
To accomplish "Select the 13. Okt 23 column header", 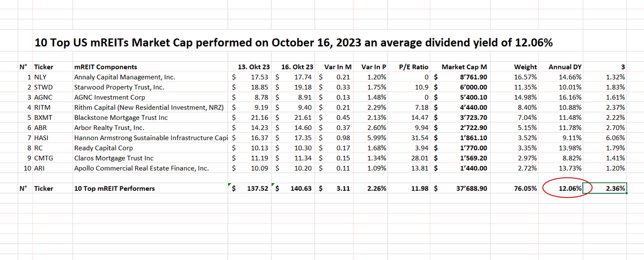I will [x=253, y=67].
